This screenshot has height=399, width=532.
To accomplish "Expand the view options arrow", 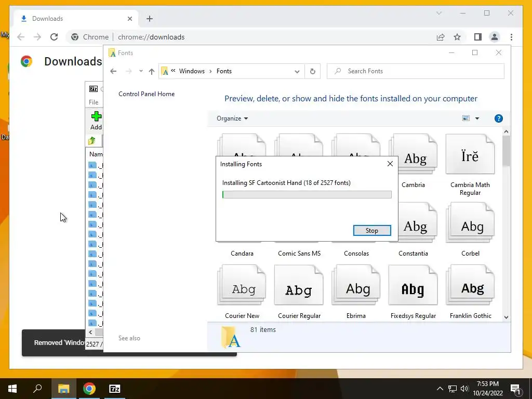I will click(x=477, y=118).
